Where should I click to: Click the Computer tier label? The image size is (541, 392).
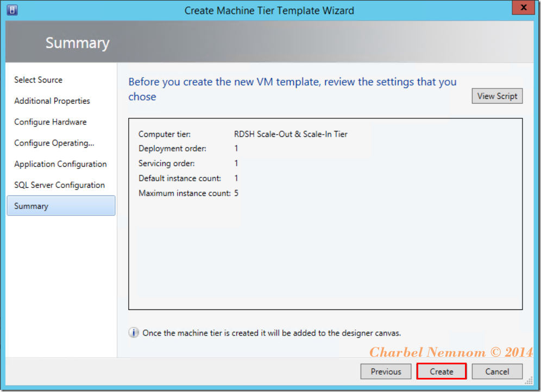(165, 134)
